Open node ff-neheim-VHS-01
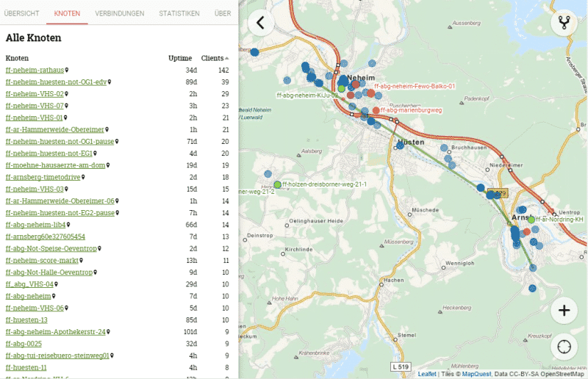The image size is (588, 379). [34, 118]
